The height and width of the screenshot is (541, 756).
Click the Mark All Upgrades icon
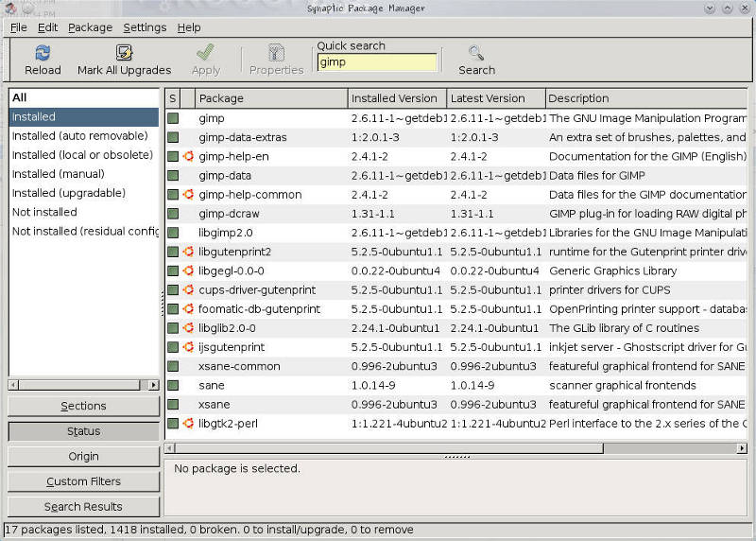tap(124, 53)
